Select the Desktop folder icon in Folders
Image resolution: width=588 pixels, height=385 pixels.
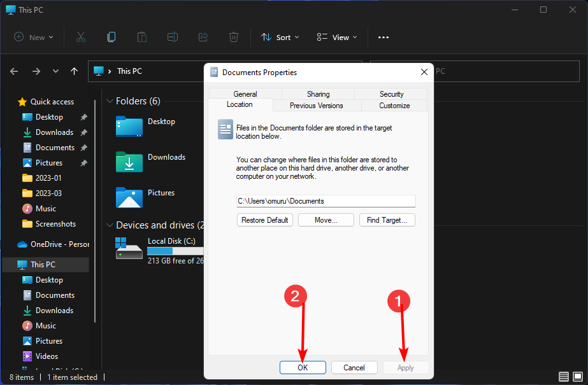tap(129, 126)
